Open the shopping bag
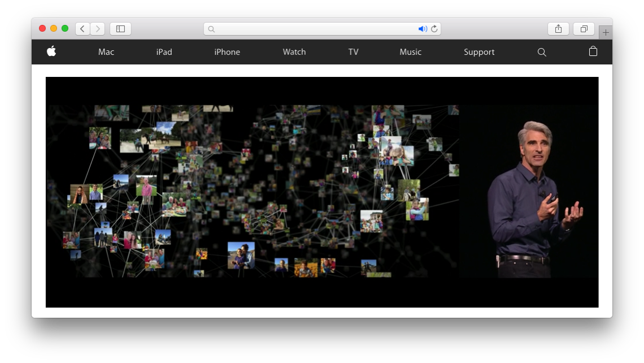 [x=593, y=51]
